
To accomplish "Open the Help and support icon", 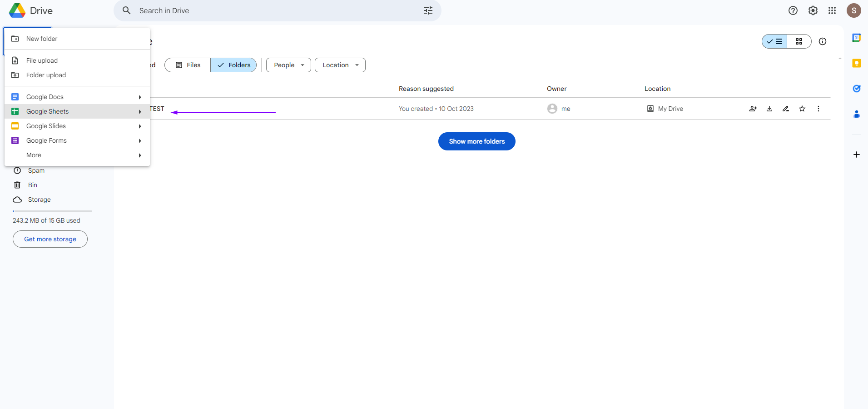I will click(x=793, y=10).
